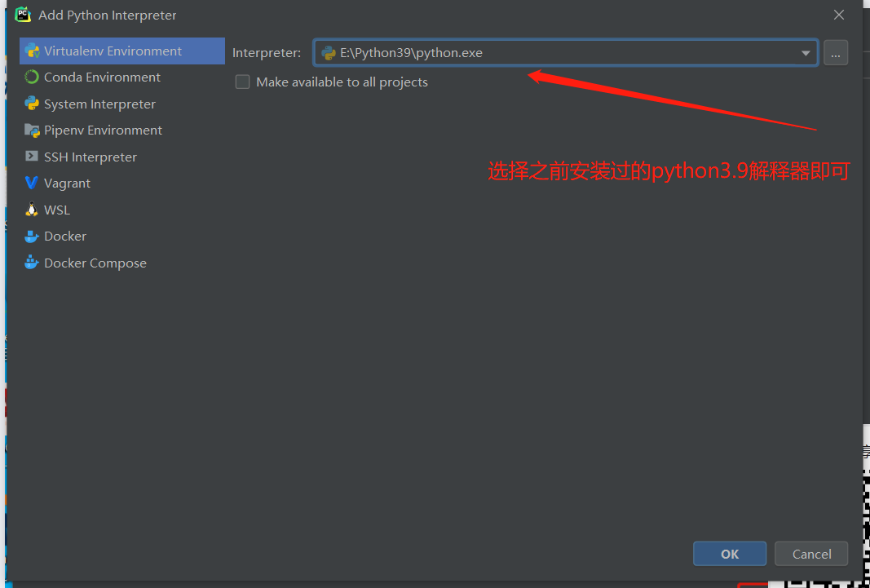Close the Add Python Interpreter dialog
This screenshot has height=588, width=870.
coord(839,15)
